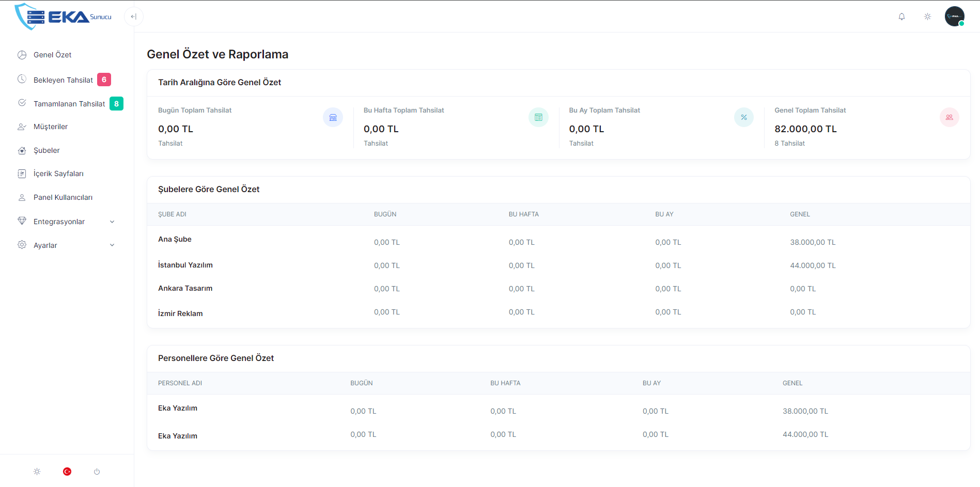Open Panel Kullanıcıları
This screenshot has height=487, width=980.
pos(63,197)
